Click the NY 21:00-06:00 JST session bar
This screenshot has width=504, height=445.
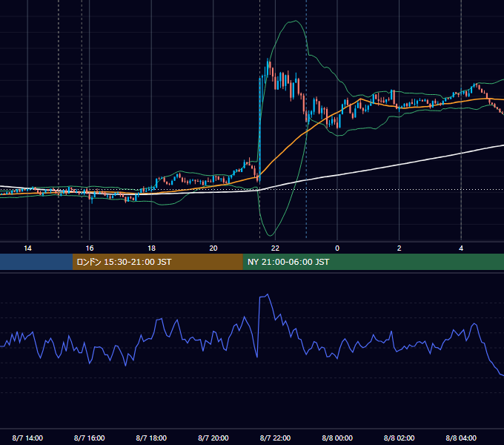coord(373,262)
